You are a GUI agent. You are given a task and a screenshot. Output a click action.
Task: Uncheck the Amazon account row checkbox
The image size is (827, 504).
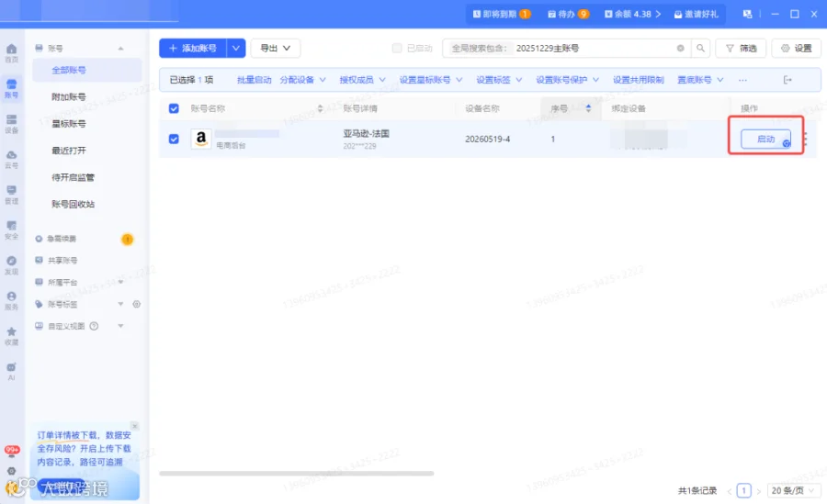pyautogui.click(x=174, y=139)
